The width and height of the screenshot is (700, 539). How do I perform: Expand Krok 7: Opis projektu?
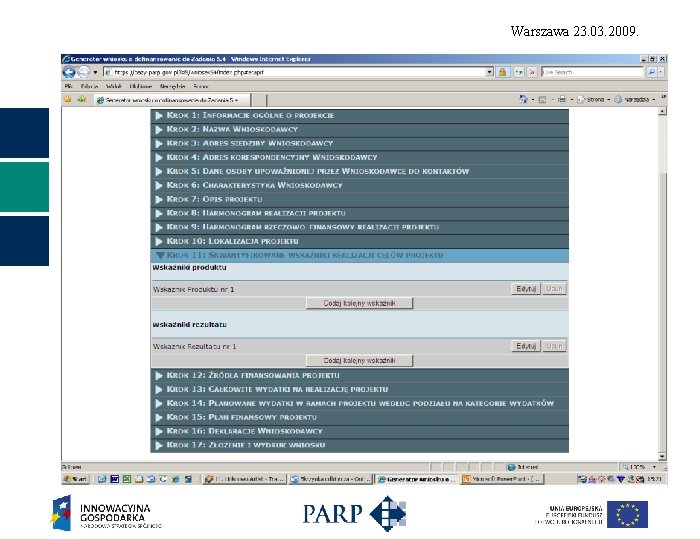coord(359,199)
